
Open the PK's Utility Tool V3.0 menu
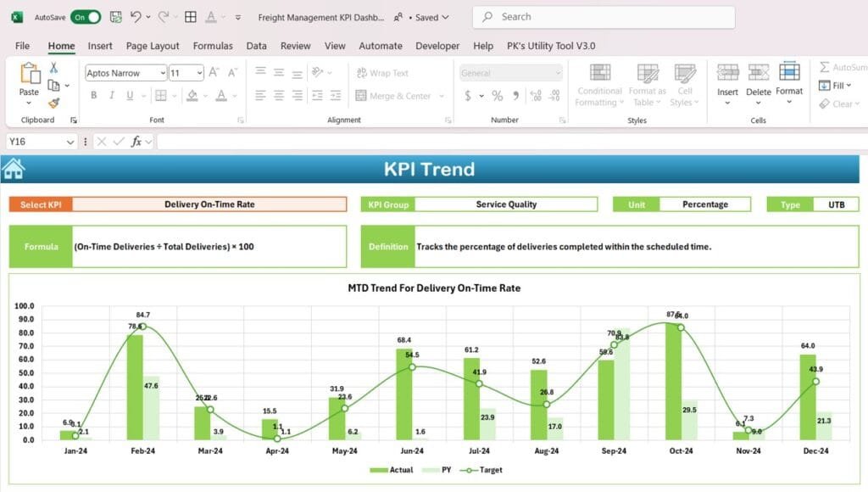click(553, 46)
